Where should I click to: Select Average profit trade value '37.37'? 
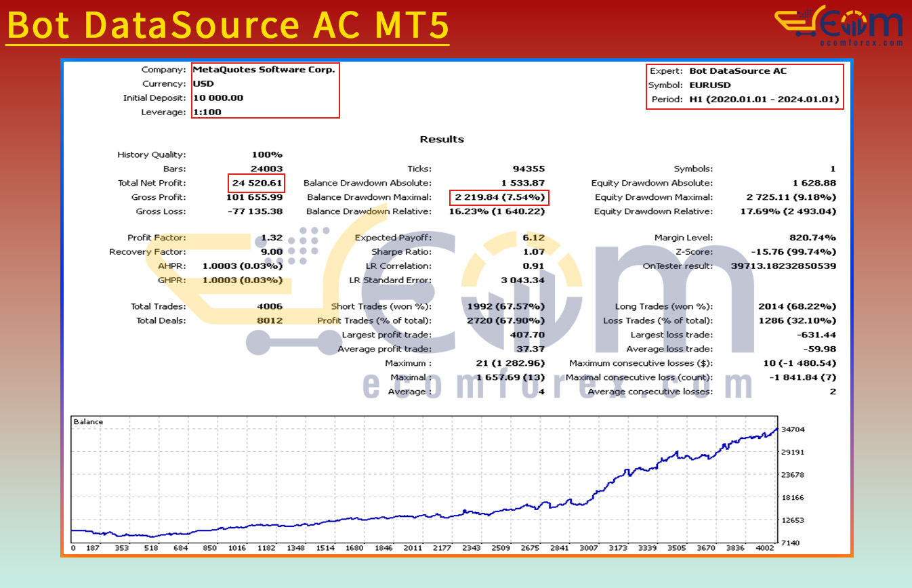(532, 350)
